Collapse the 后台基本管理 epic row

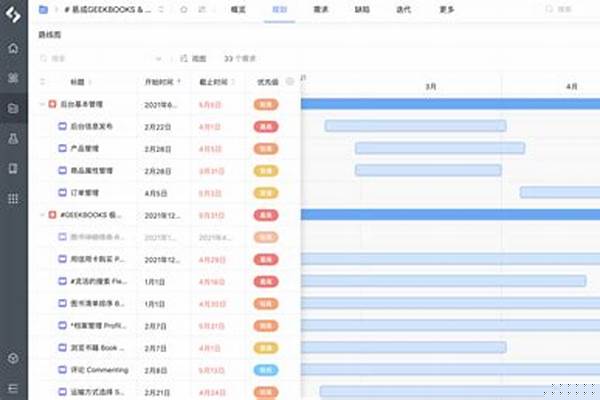pos(42,104)
